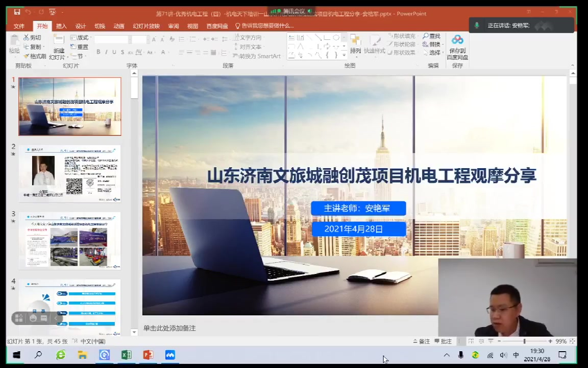The image size is (588, 368).
Task: Expand the Layout (版式) dropdown
Action: [81, 38]
